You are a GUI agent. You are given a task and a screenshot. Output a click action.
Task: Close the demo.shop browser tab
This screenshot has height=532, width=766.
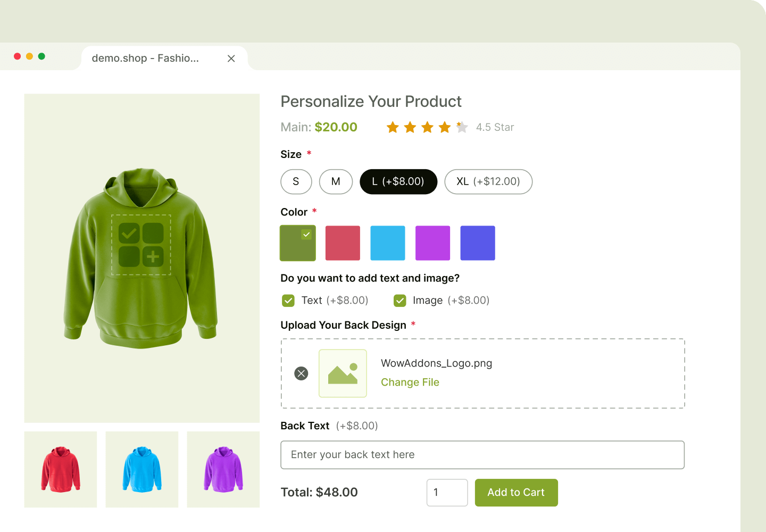[x=231, y=59]
